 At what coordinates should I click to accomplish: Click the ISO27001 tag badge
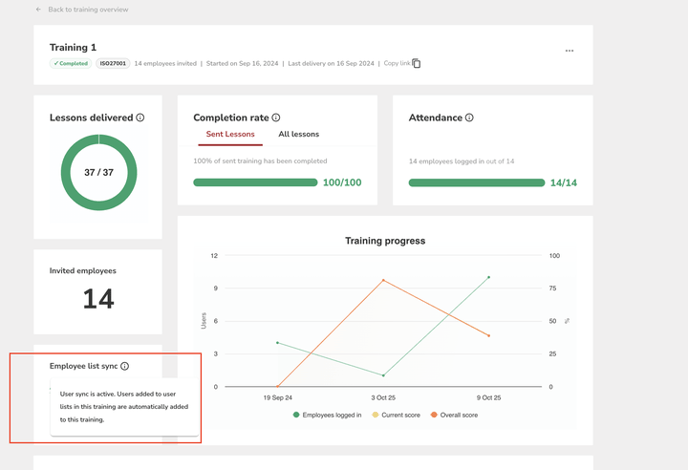tap(112, 63)
